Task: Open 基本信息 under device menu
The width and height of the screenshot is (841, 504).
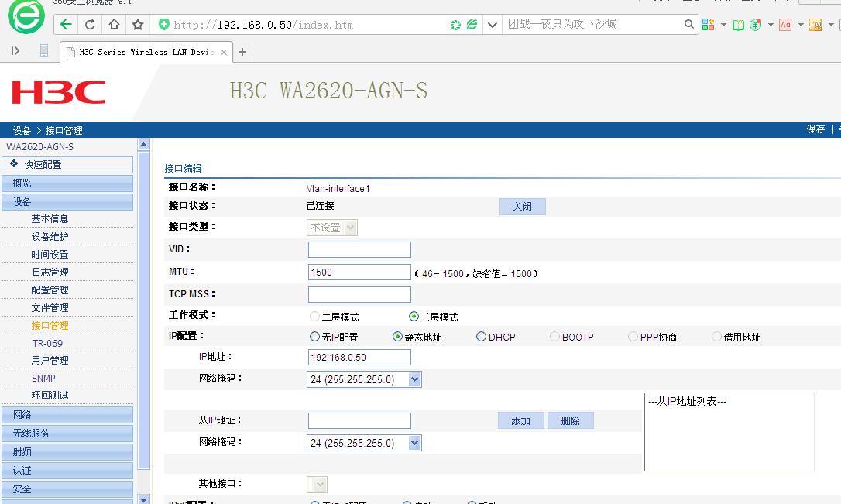Action: (x=50, y=219)
